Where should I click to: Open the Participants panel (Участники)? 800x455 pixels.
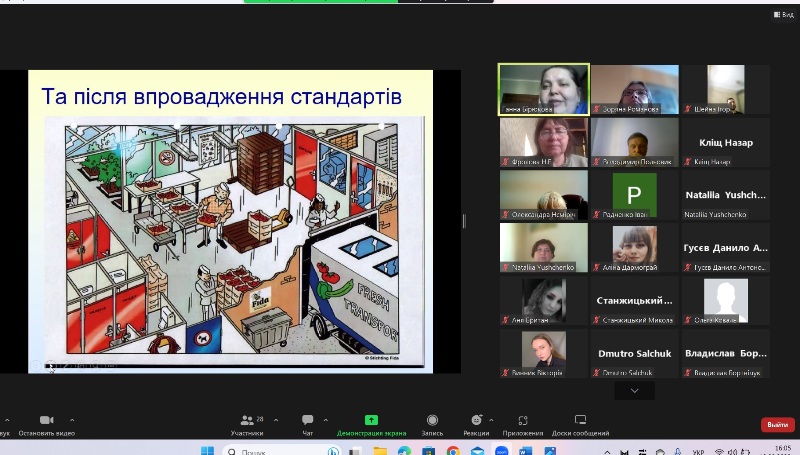(247, 424)
